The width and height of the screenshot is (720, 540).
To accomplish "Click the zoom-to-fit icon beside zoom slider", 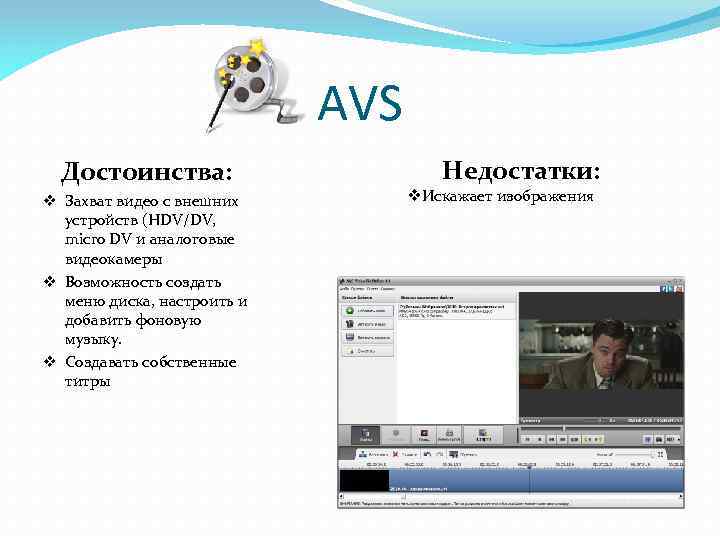I will point(660,454).
